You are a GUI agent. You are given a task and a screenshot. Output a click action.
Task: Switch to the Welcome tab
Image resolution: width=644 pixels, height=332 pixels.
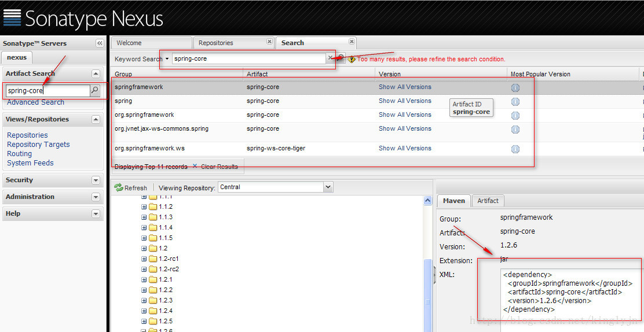pyautogui.click(x=152, y=43)
